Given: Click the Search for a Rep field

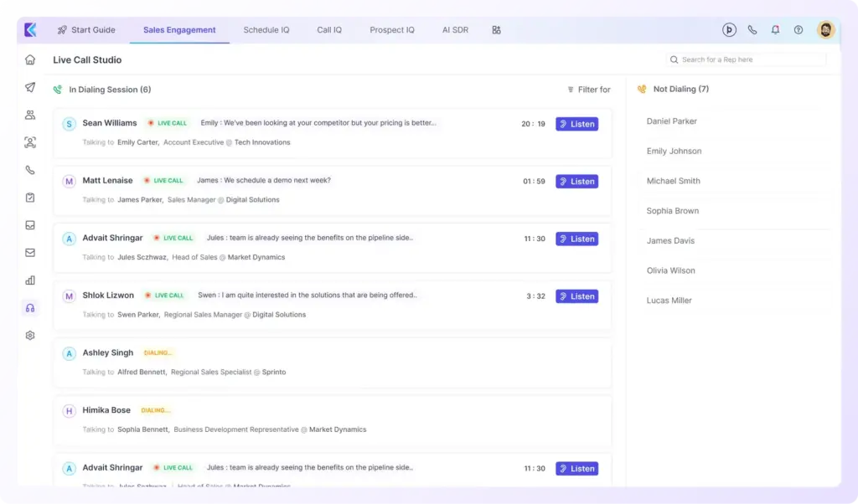Looking at the screenshot, I should pos(746,60).
